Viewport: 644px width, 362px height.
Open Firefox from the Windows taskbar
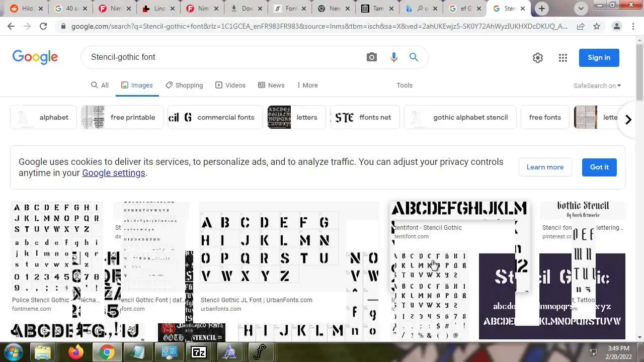pos(76,352)
